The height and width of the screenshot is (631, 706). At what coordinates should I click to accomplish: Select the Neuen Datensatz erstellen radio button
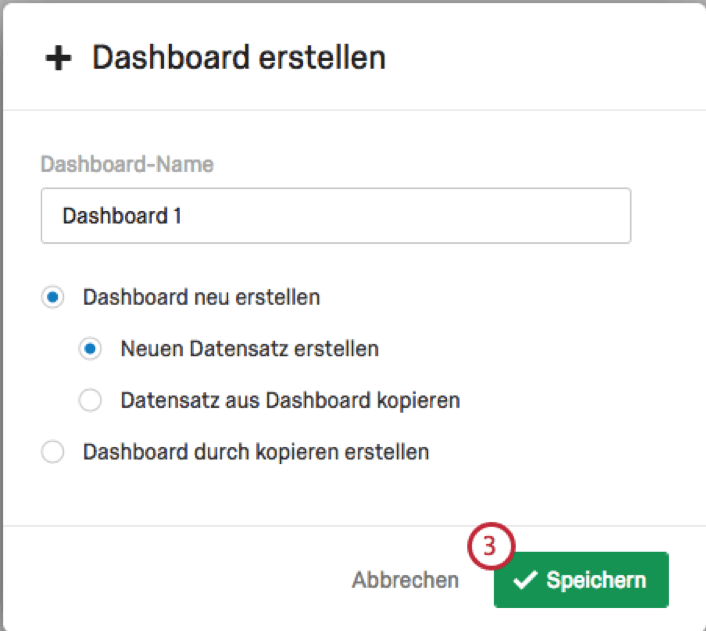(x=90, y=349)
